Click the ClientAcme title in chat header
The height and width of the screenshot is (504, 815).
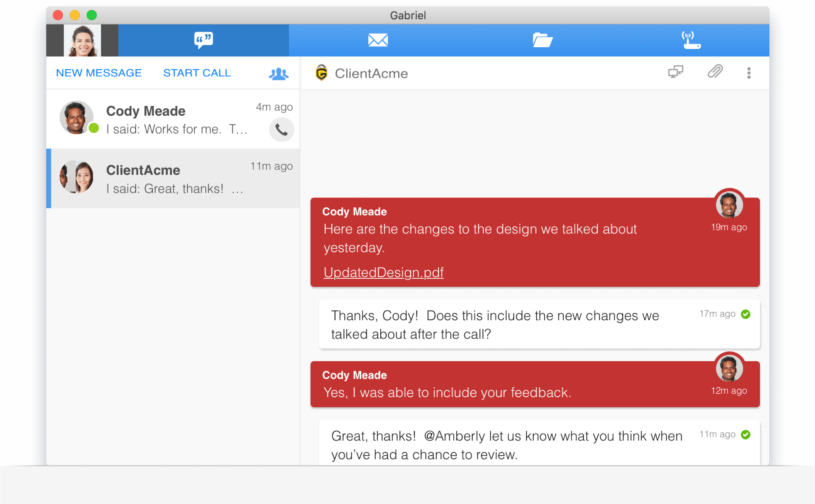(371, 74)
